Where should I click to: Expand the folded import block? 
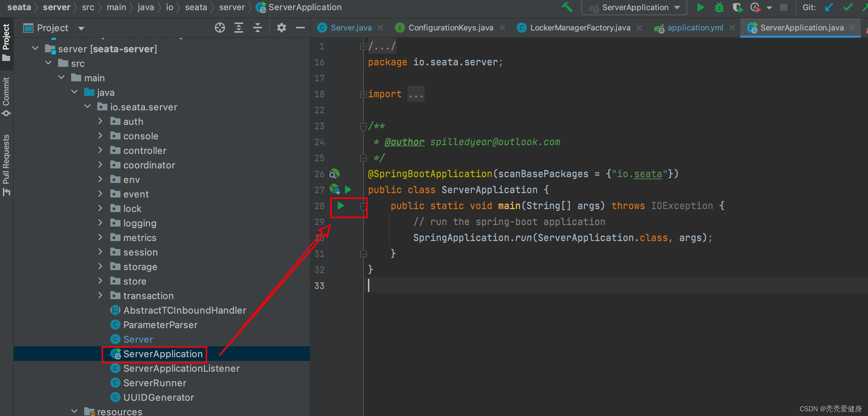pos(363,94)
